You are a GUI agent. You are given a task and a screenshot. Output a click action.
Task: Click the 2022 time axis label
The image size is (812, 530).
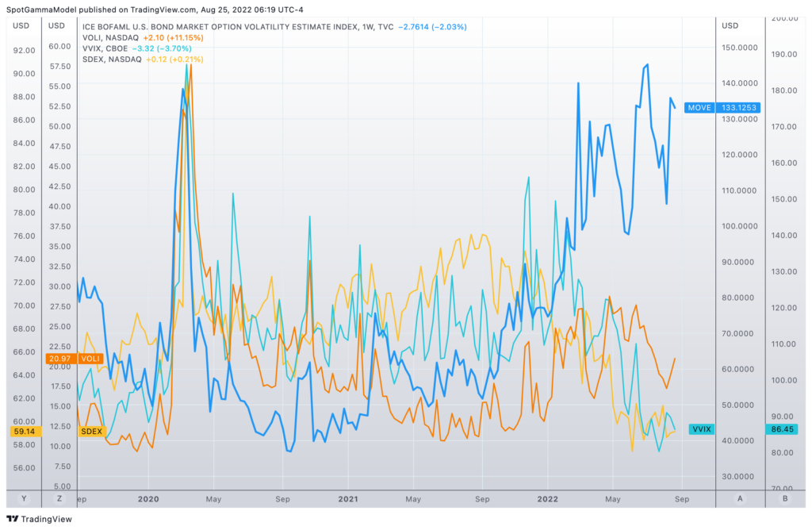(x=547, y=499)
